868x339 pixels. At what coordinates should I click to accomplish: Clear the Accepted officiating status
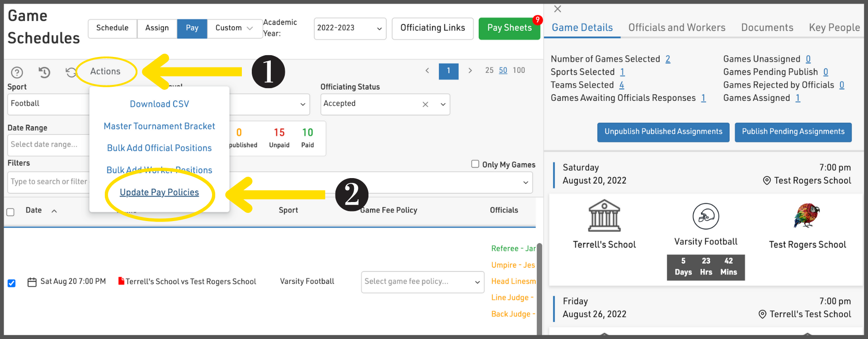click(425, 104)
